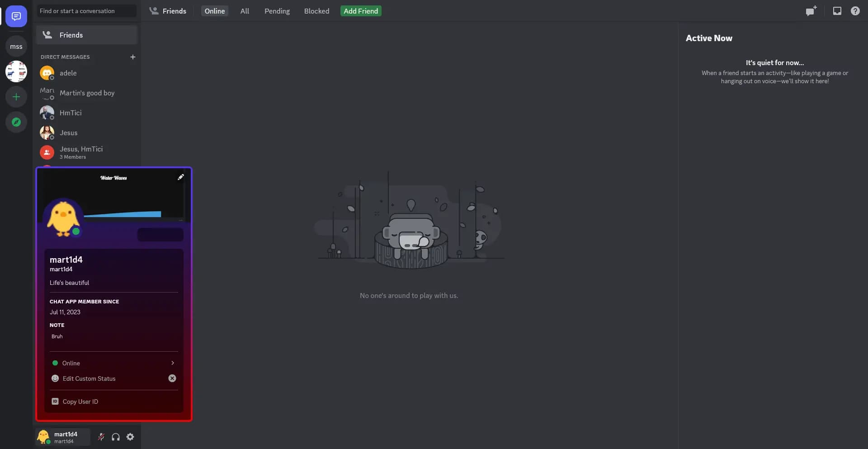Click the Bruh note field
This screenshot has width=868, height=449.
(x=114, y=336)
